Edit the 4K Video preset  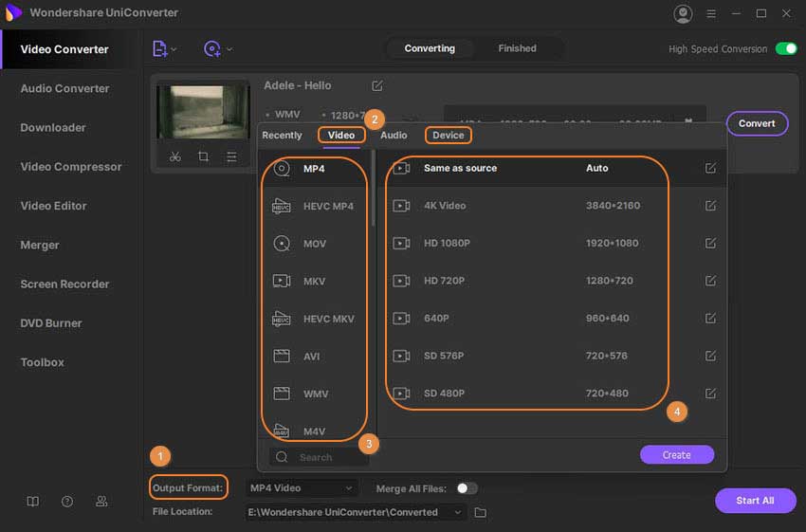pos(710,206)
